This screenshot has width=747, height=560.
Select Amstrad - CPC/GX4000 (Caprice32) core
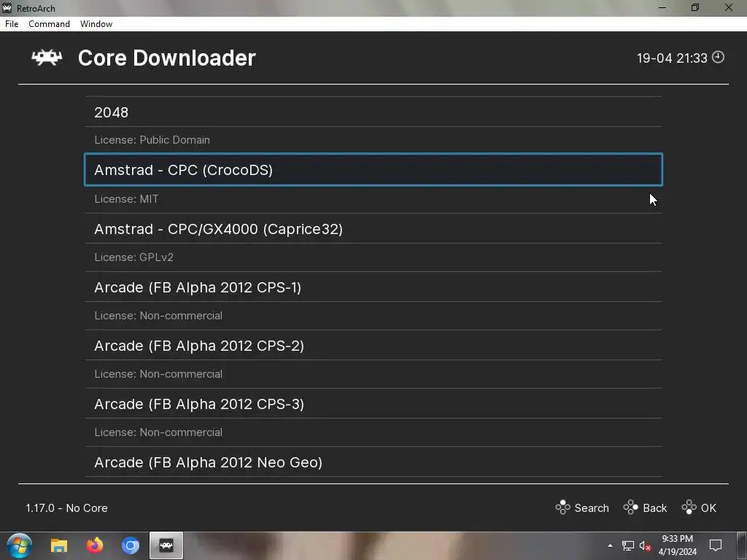373,229
